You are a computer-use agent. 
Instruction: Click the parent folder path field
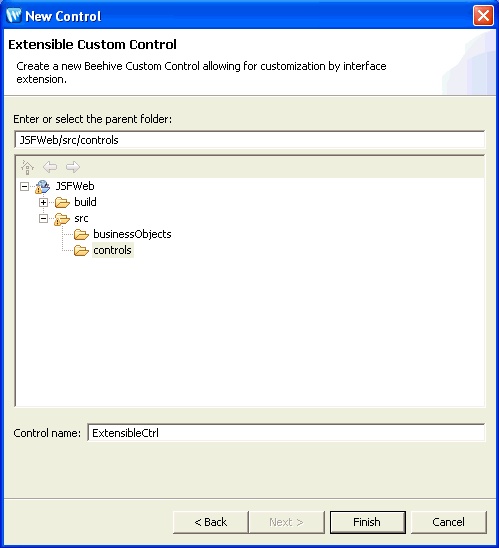[x=250, y=140]
